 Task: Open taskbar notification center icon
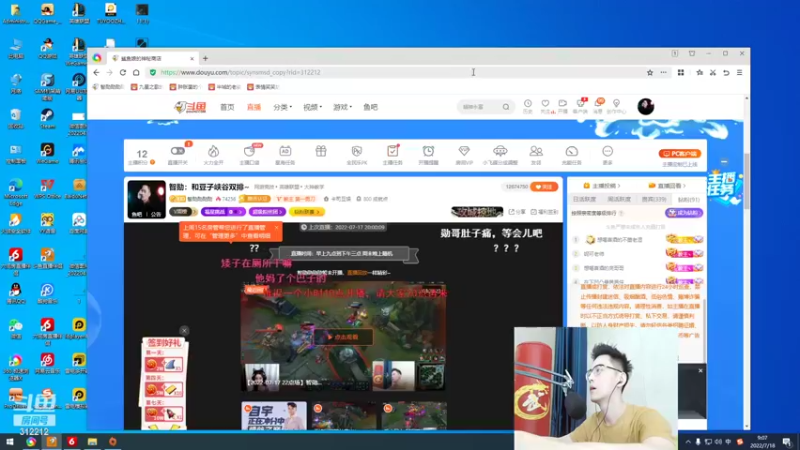tap(787, 442)
